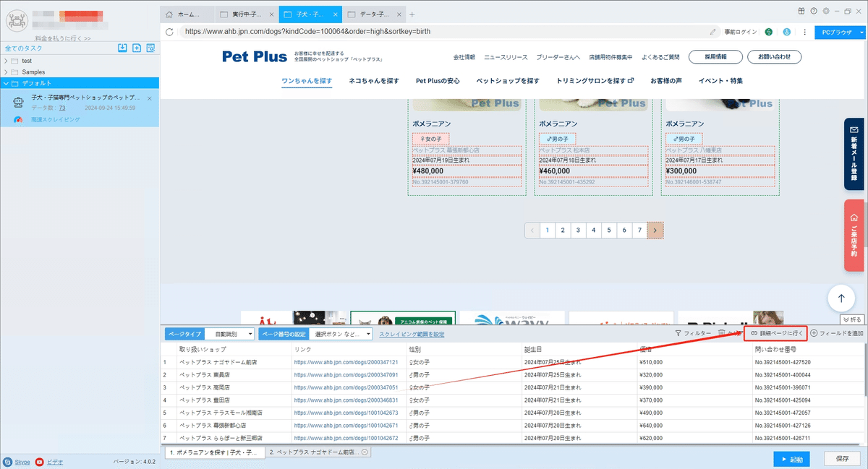Click the 全てのタスク heading

pos(24,48)
